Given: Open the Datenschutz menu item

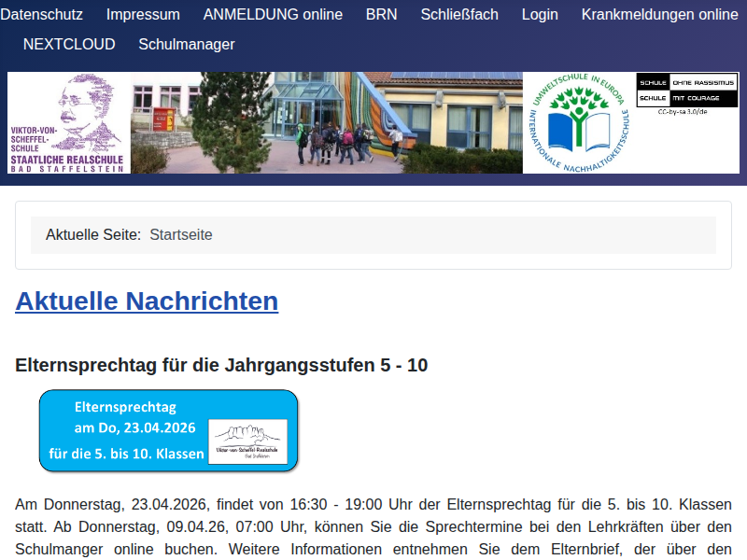Looking at the screenshot, I should click(41, 15).
